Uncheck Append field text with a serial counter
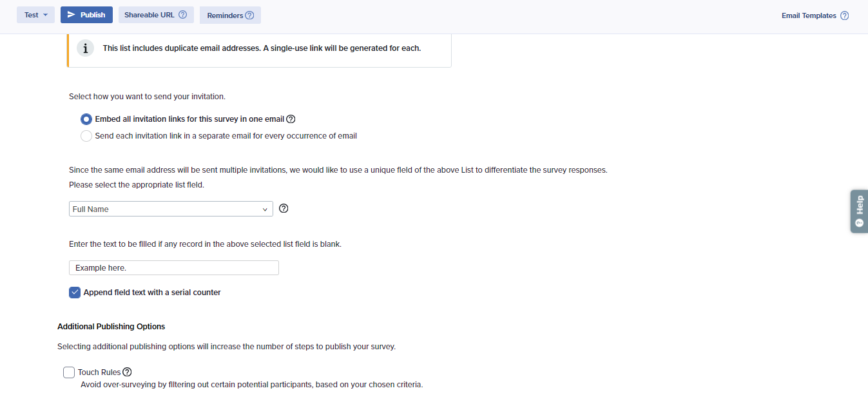The image size is (868, 395). [x=75, y=293]
